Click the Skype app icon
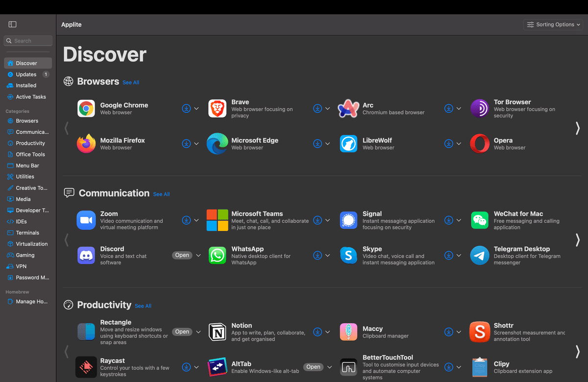This screenshot has width=588, height=382. 348,256
